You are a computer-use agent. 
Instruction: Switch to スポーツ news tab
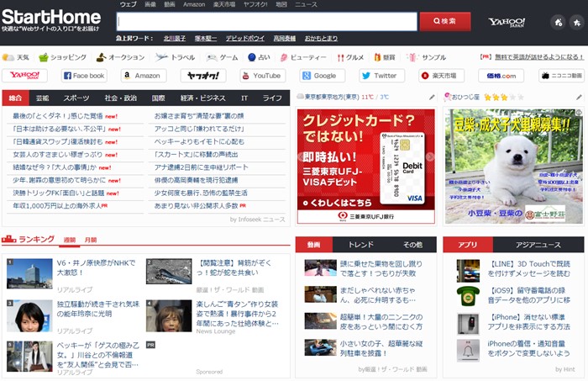point(76,98)
